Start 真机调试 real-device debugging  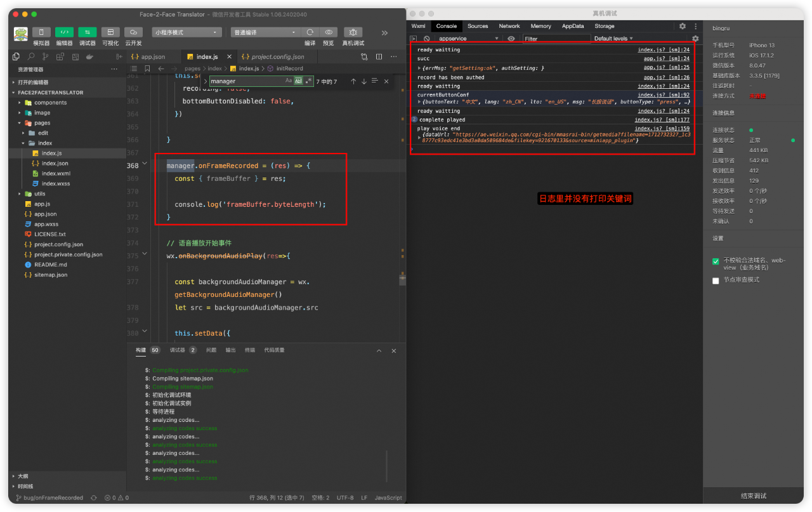pos(353,32)
